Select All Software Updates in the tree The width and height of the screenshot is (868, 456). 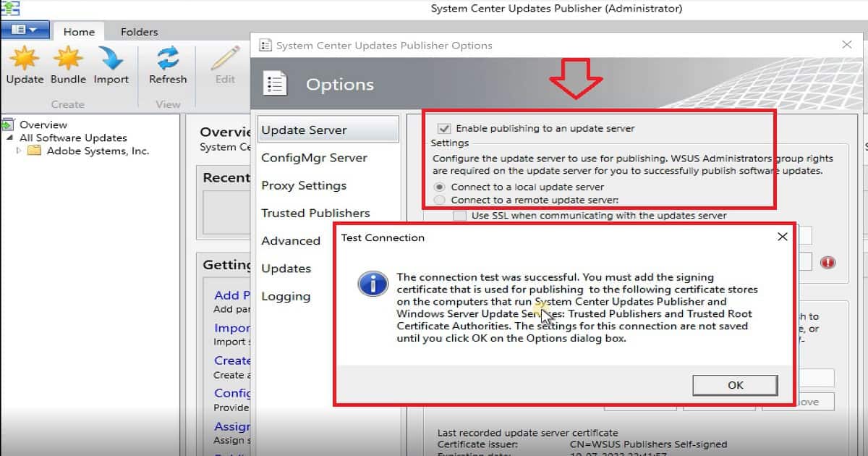click(x=73, y=138)
